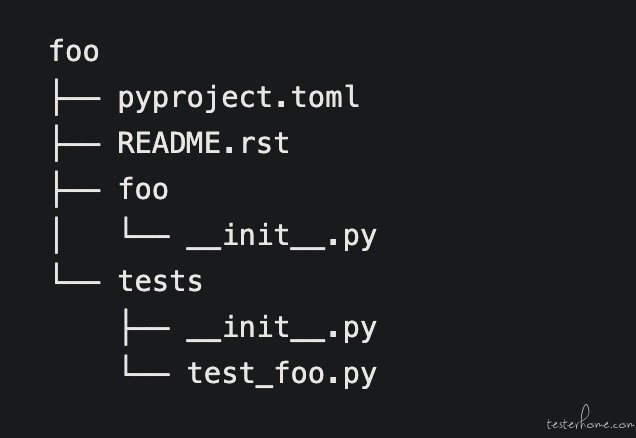Select the root foo directory at top
The height and width of the screenshot is (438, 636).
click(74, 51)
